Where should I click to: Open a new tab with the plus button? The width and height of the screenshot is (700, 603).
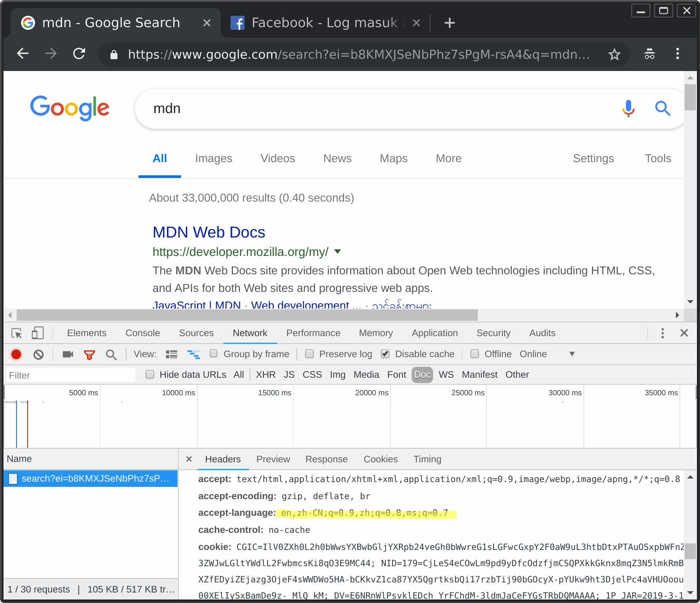450,23
